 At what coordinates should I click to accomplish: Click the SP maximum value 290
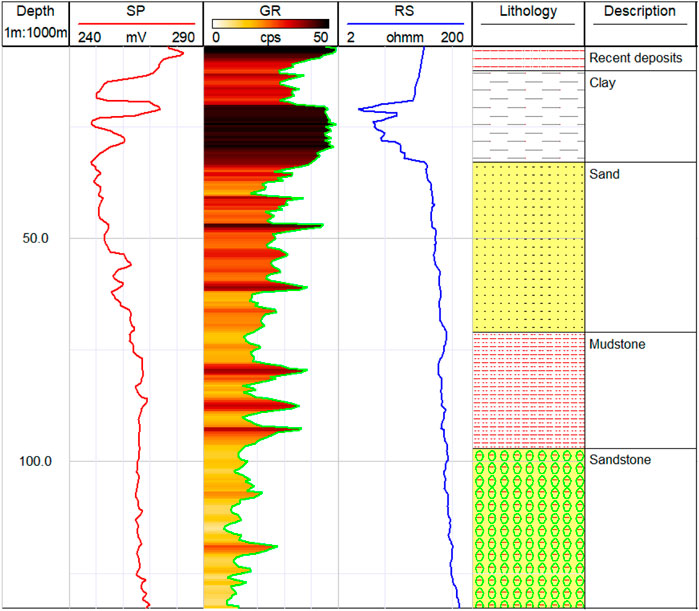coord(183,37)
